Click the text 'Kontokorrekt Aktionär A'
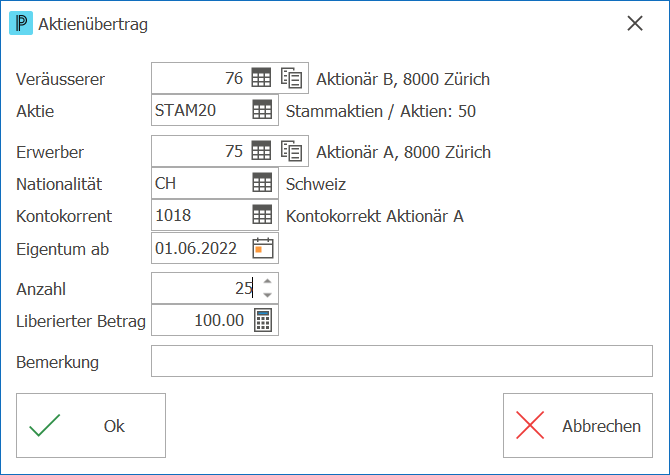This screenshot has width=670, height=475. (375, 216)
